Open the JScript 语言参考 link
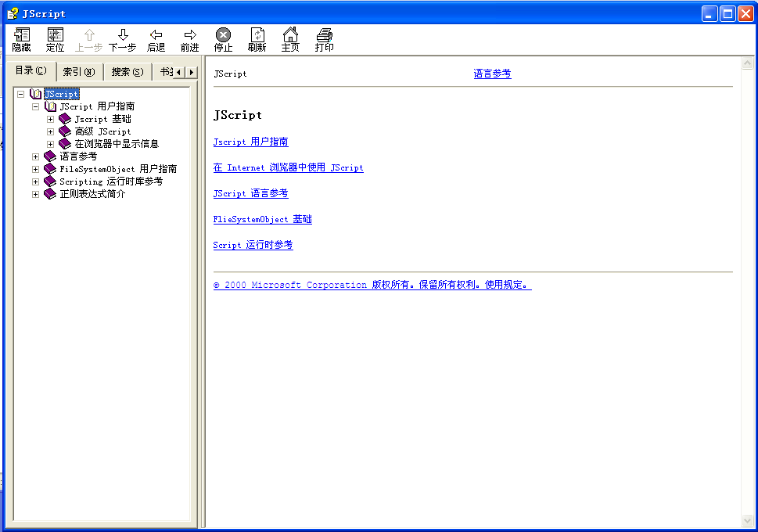The height and width of the screenshot is (532, 758). click(x=250, y=193)
